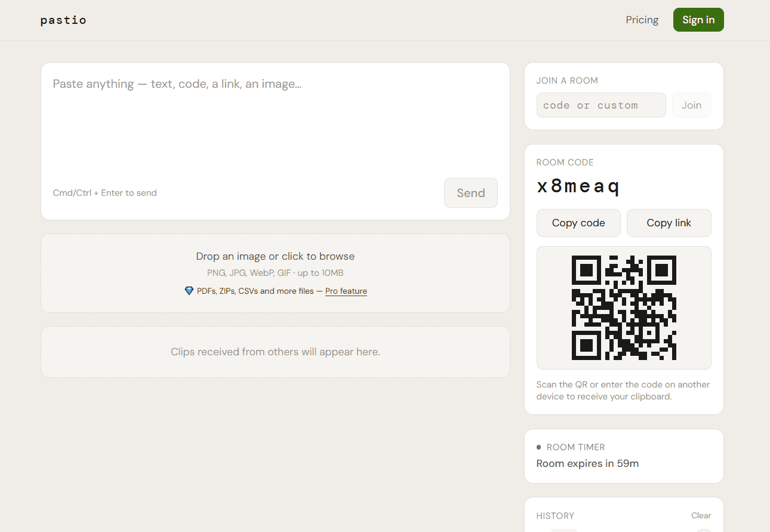Click the 'Room expires in 59m' text
Screen dimensions: 770x532
[588, 463]
